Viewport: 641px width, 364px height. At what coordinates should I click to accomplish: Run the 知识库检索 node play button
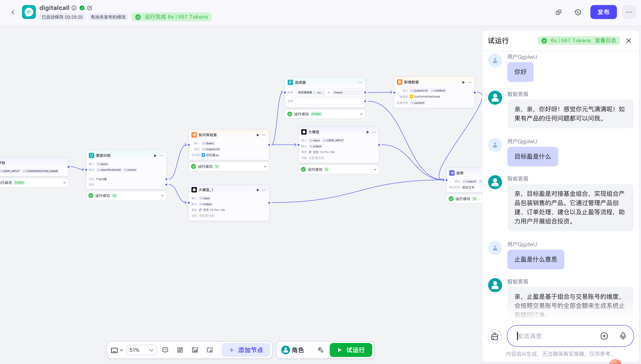258,135
